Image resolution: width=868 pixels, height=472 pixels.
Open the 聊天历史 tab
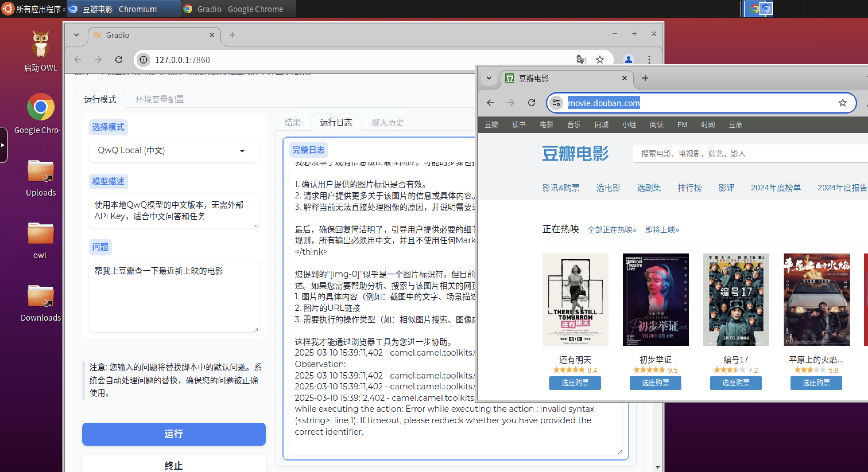coord(387,122)
